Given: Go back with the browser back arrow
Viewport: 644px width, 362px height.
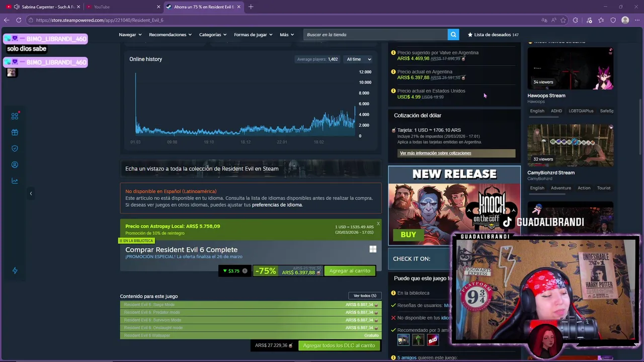Looking at the screenshot, I should pos(7,20).
